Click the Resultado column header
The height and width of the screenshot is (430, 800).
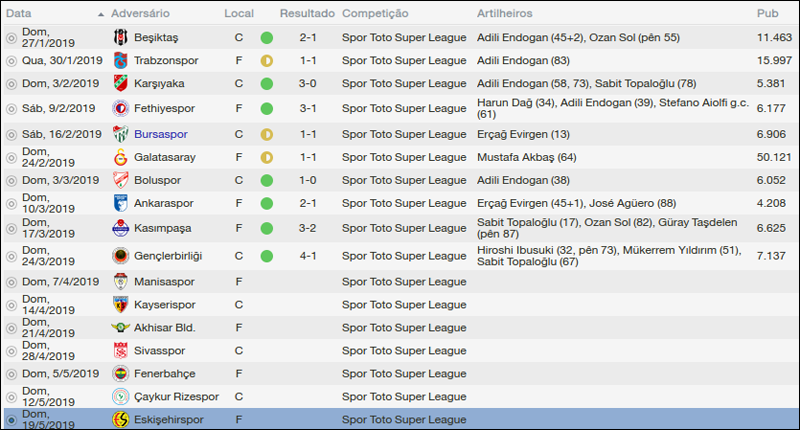tap(307, 13)
